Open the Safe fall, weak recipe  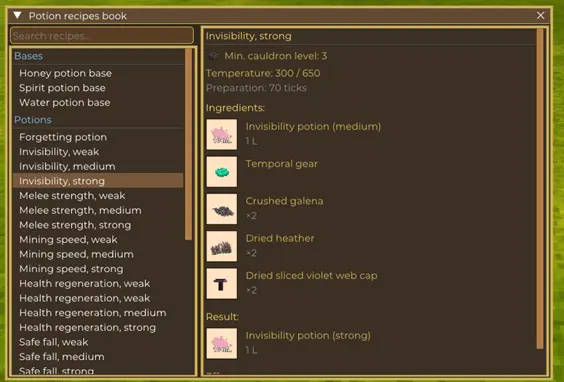98,342
